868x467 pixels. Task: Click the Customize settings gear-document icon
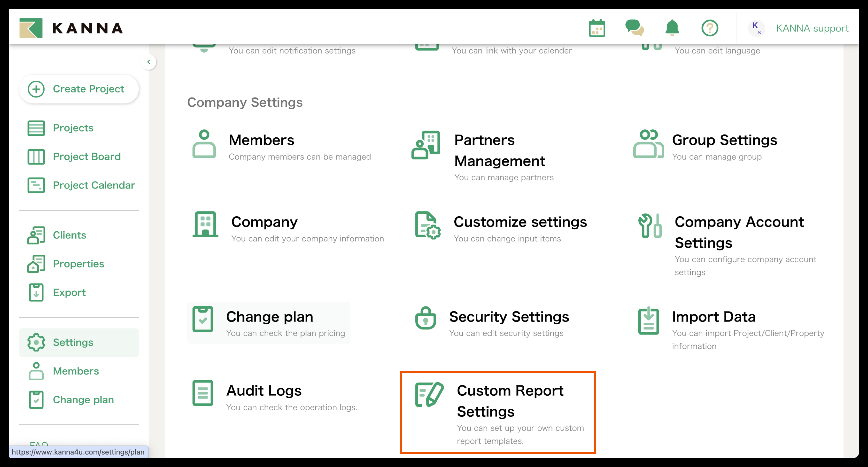(x=427, y=225)
